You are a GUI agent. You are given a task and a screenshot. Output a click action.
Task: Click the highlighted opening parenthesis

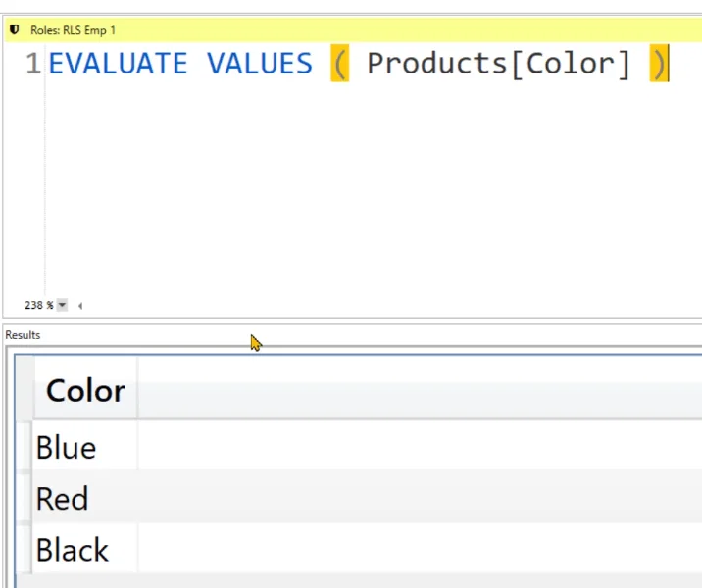[340, 63]
